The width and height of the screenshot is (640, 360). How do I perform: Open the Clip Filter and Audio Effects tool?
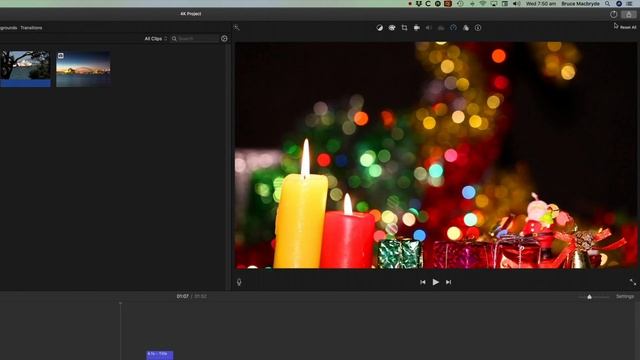pos(466,28)
